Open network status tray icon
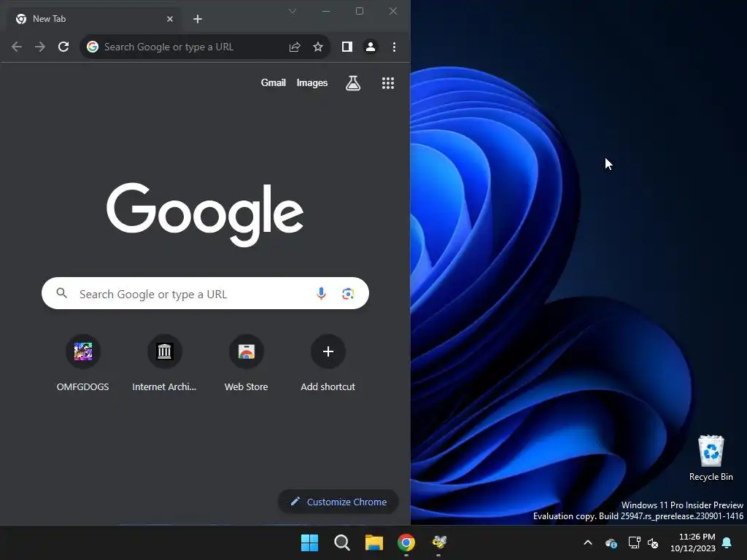Screen dimensions: 747x560 tap(634, 542)
